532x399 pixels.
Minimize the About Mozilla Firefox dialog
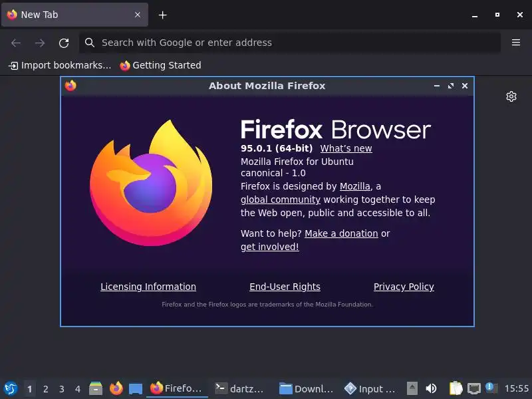pyautogui.click(x=437, y=86)
